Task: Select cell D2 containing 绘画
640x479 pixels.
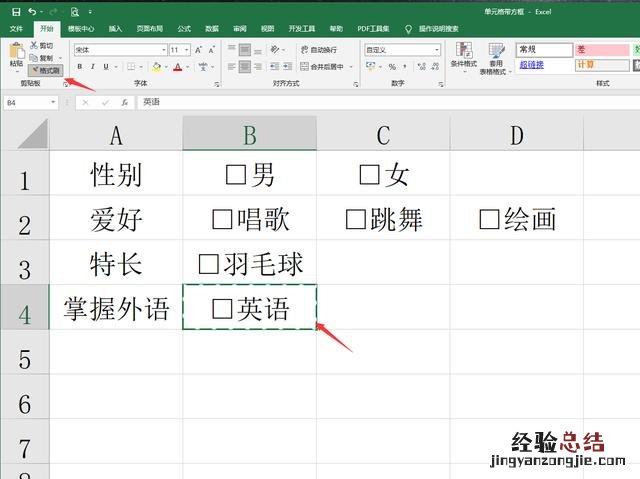Action: pyautogui.click(x=516, y=218)
